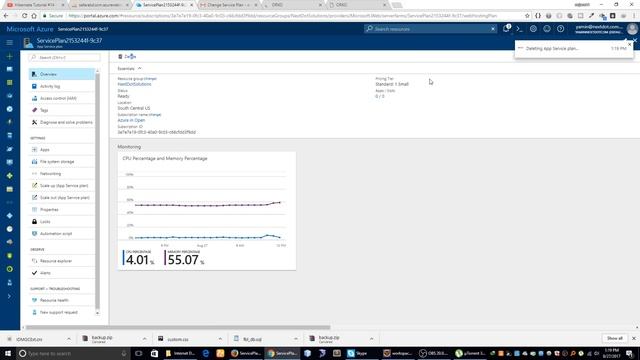640x360 pixels.
Task: Open portal settings gear icon
Action: point(533,29)
